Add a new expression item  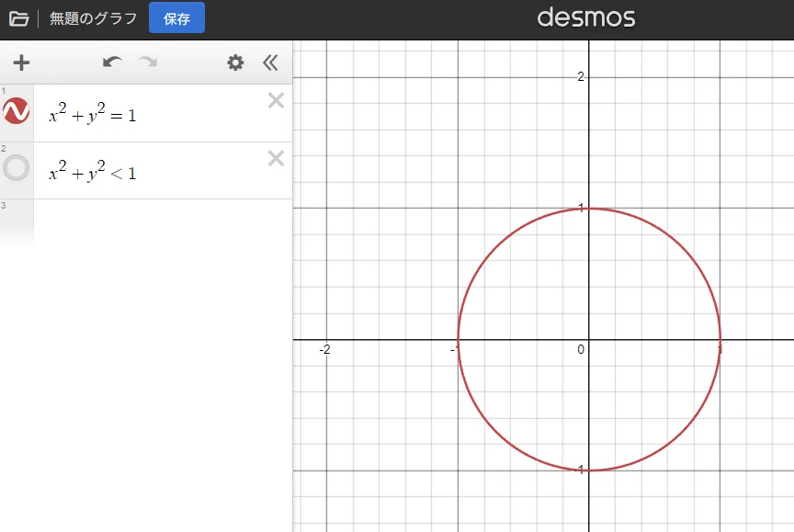(21, 62)
